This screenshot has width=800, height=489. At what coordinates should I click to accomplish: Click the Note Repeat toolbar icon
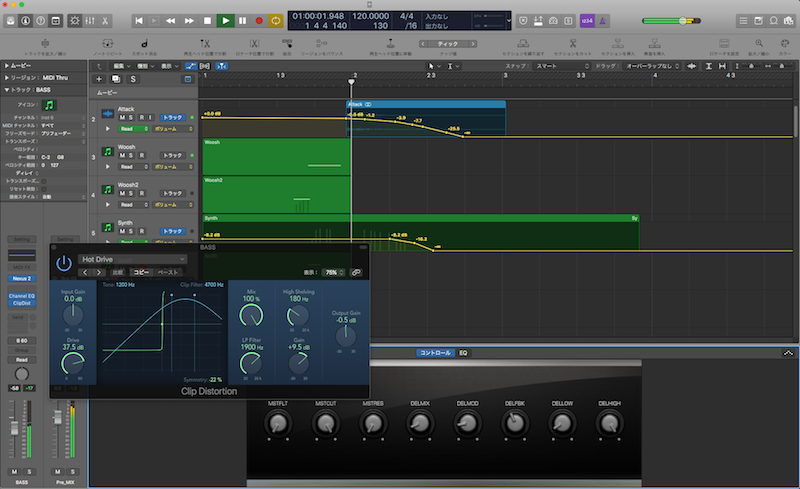pyautogui.click(x=108, y=44)
